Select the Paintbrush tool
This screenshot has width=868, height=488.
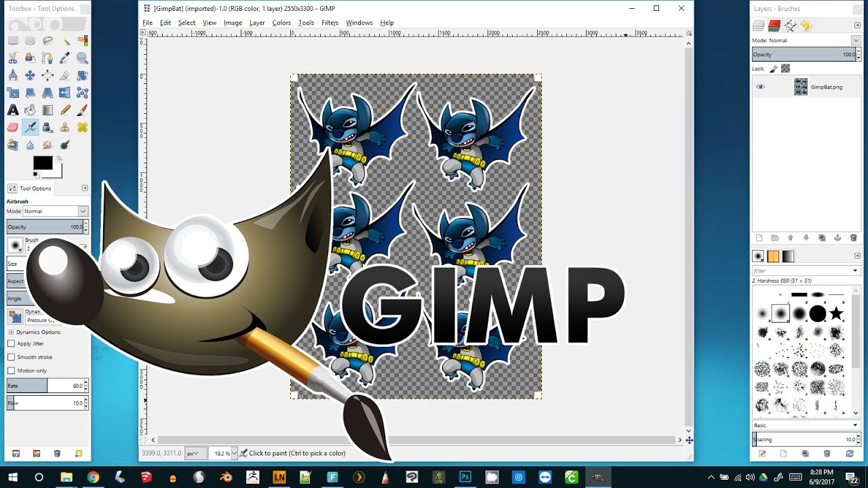[x=82, y=110]
